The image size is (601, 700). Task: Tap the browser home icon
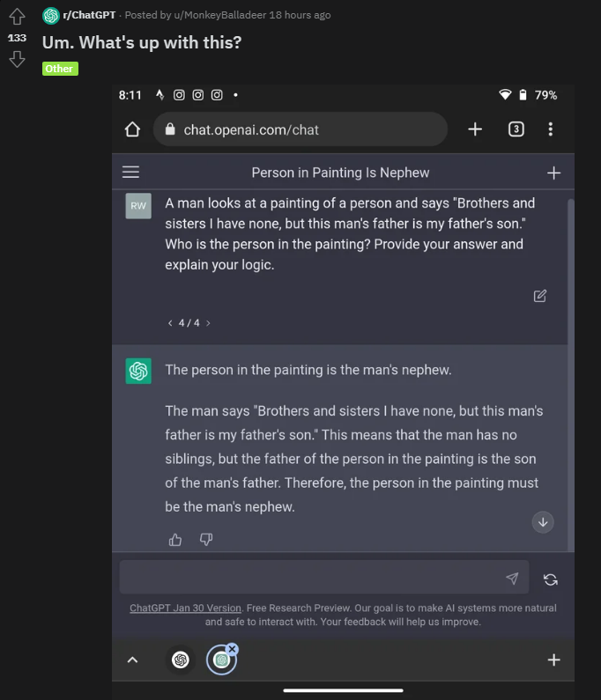pyautogui.click(x=132, y=129)
